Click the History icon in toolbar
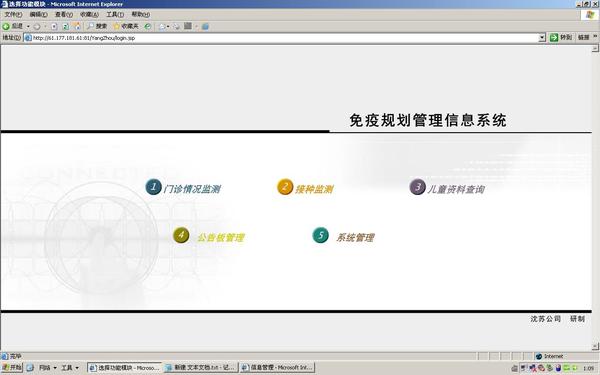The width and height of the screenshot is (600, 375). click(x=147, y=26)
